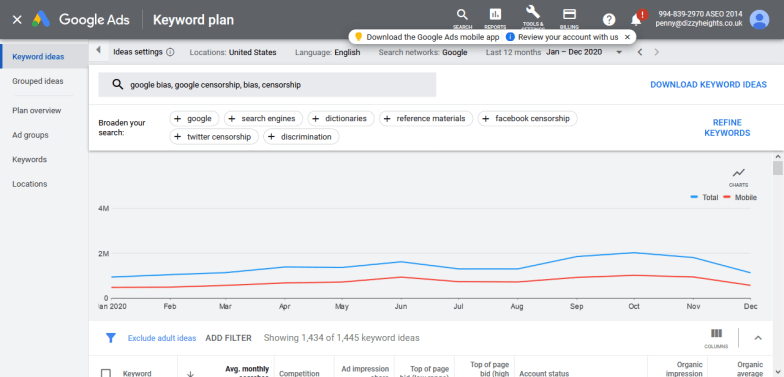Click the Exclude adult ideas filter
Screen dimensions: 784x377
(x=162, y=338)
